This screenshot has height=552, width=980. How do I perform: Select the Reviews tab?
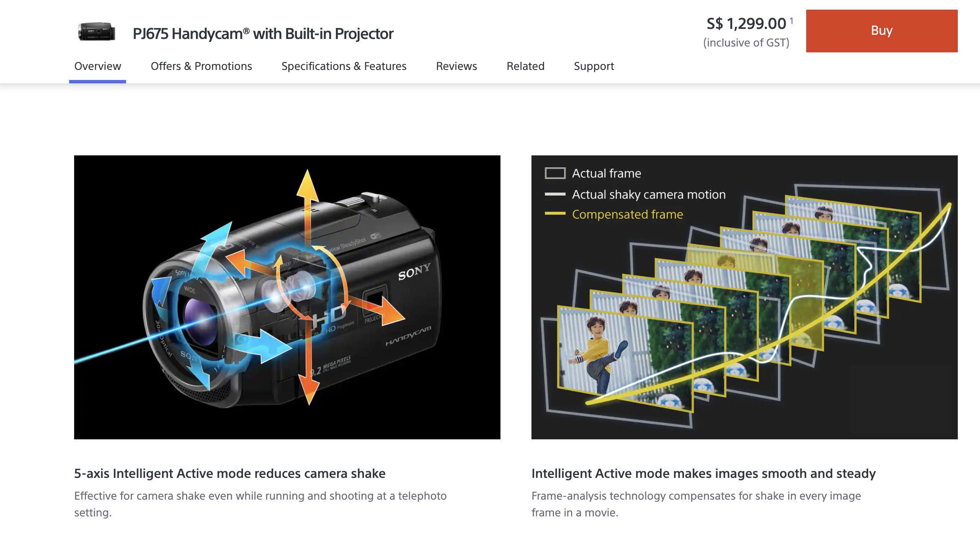point(456,66)
